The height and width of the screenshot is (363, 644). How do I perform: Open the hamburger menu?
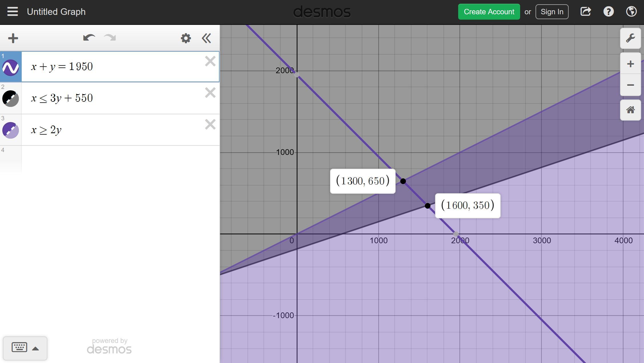pos(13,12)
